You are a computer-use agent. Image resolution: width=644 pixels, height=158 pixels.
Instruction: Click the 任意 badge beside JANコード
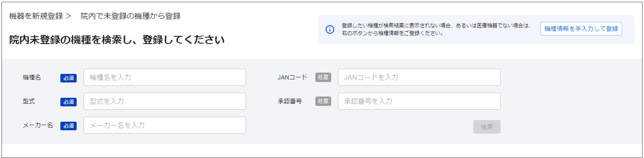tap(323, 77)
